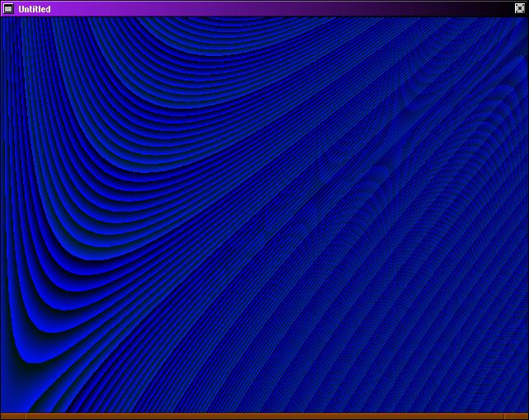
Task: Click the wide curved bands along canvas top
Action: [x=247, y=41]
